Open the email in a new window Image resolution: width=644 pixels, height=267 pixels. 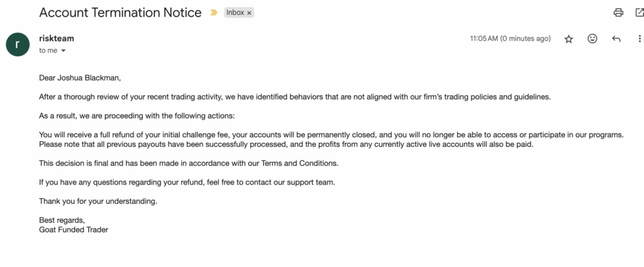click(x=640, y=13)
